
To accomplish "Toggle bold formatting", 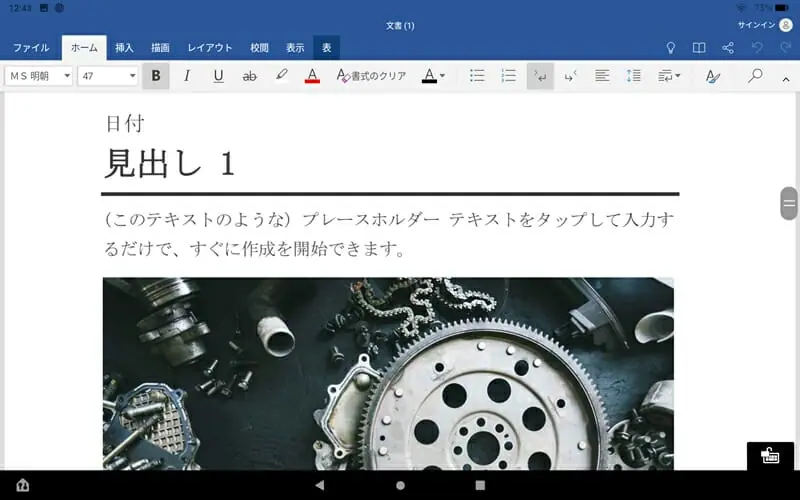I will [156, 76].
